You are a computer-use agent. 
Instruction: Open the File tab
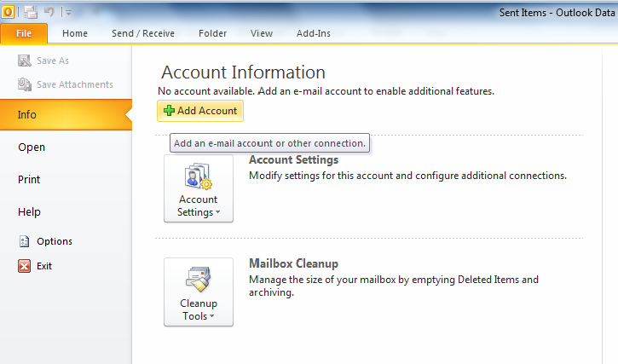coord(24,33)
